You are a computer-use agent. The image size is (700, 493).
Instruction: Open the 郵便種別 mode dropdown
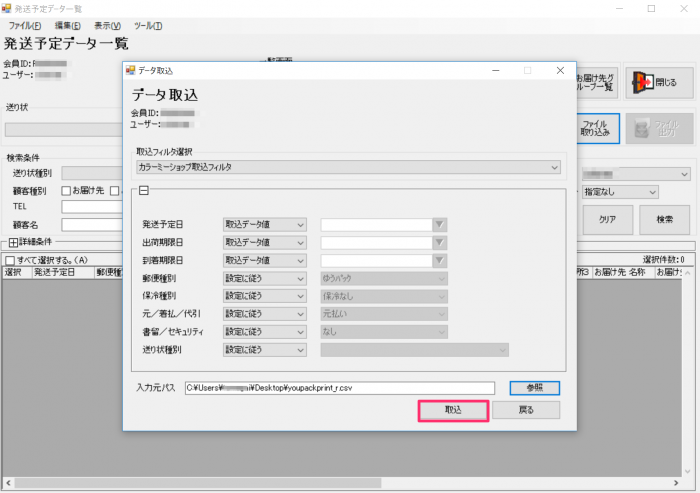264,278
